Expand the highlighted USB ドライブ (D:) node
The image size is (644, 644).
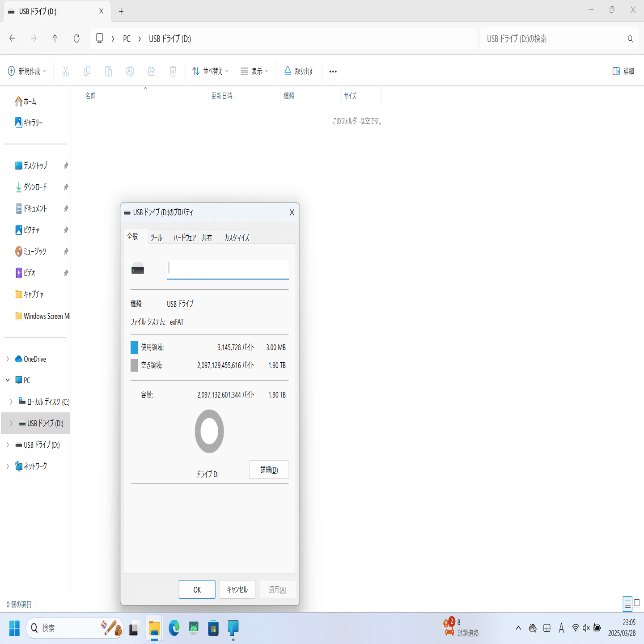(11, 423)
